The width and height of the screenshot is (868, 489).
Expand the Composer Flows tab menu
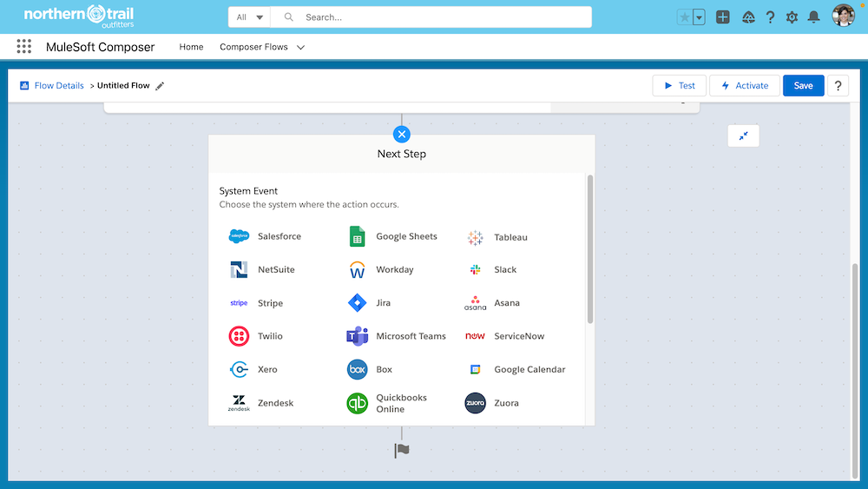(300, 48)
